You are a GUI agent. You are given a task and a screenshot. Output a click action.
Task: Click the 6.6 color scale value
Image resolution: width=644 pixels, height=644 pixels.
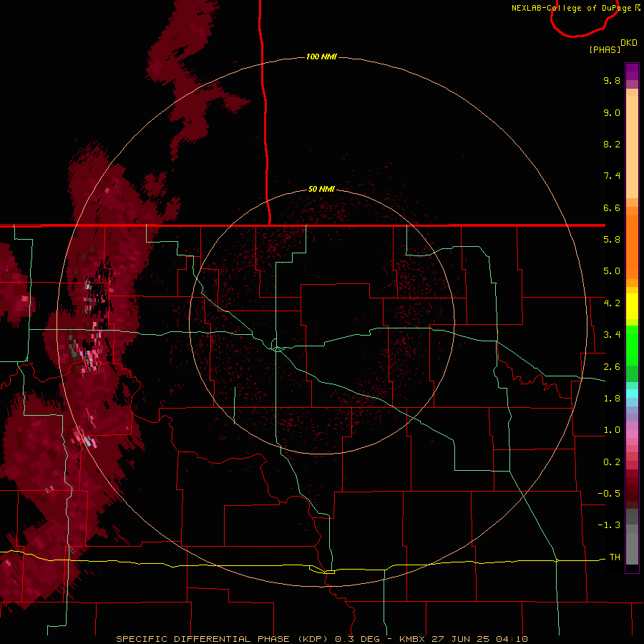612,208
